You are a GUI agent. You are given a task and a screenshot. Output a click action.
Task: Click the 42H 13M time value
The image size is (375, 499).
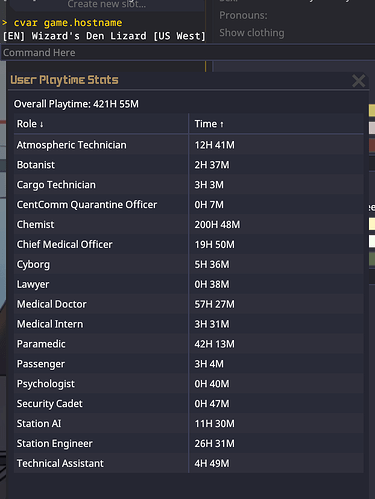click(214, 344)
